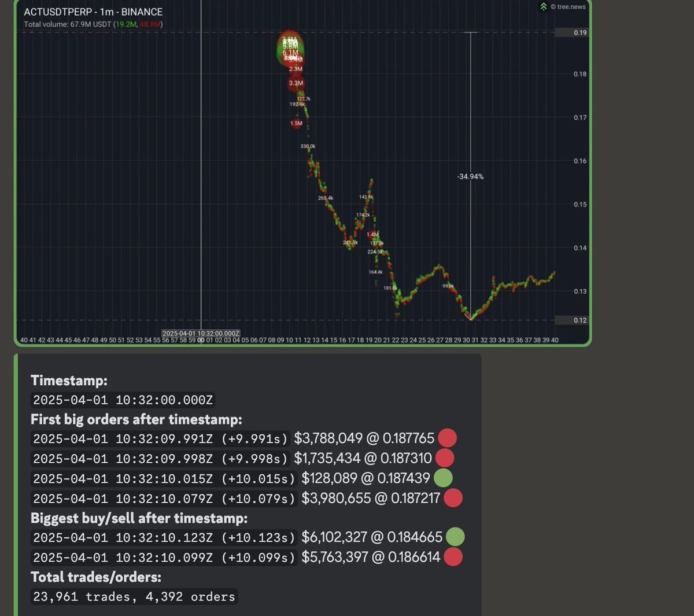Viewport: 694px width, 616px height.
Task: Click the 'Total trades/orders:' heading
Action: point(96,577)
